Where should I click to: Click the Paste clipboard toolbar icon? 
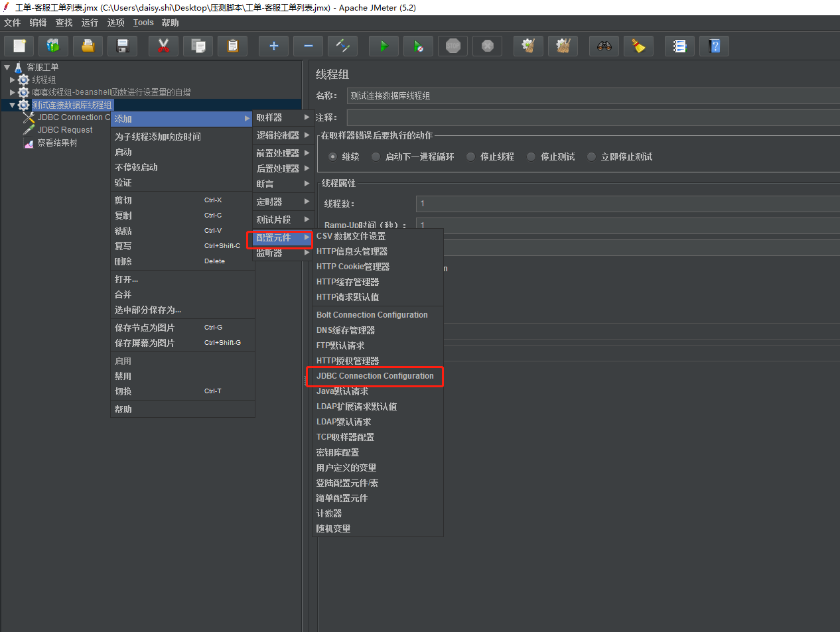click(233, 46)
